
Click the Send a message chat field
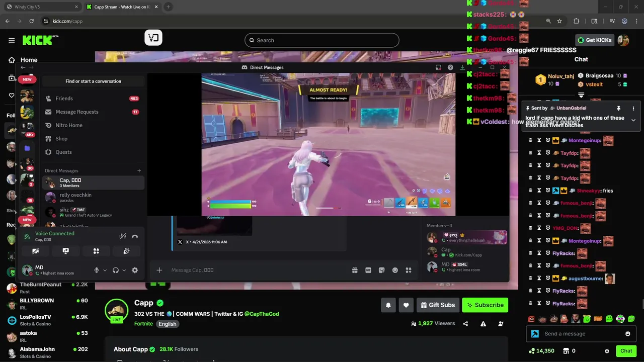pyautogui.click(x=581, y=334)
